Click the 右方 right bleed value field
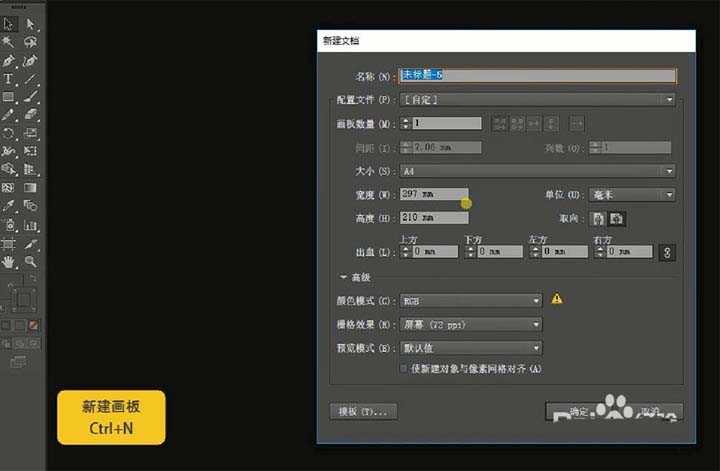Screen dimensions: 720x471 tap(629, 252)
